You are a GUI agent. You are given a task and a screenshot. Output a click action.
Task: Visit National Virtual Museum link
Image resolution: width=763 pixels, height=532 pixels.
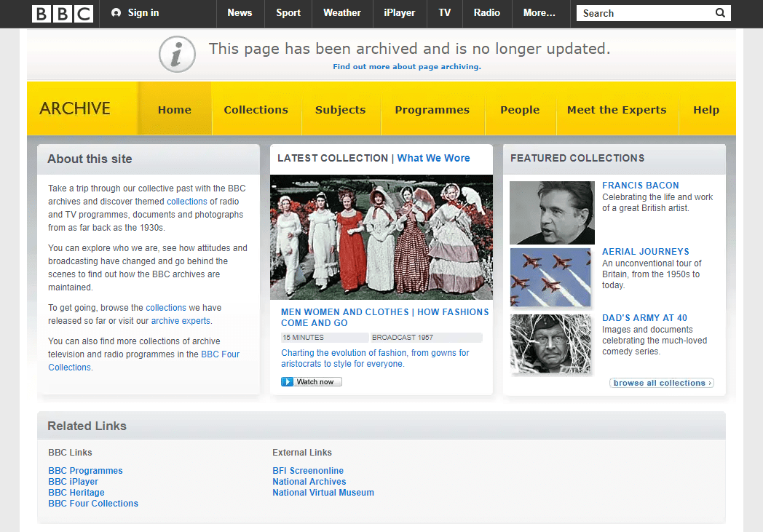[323, 493]
